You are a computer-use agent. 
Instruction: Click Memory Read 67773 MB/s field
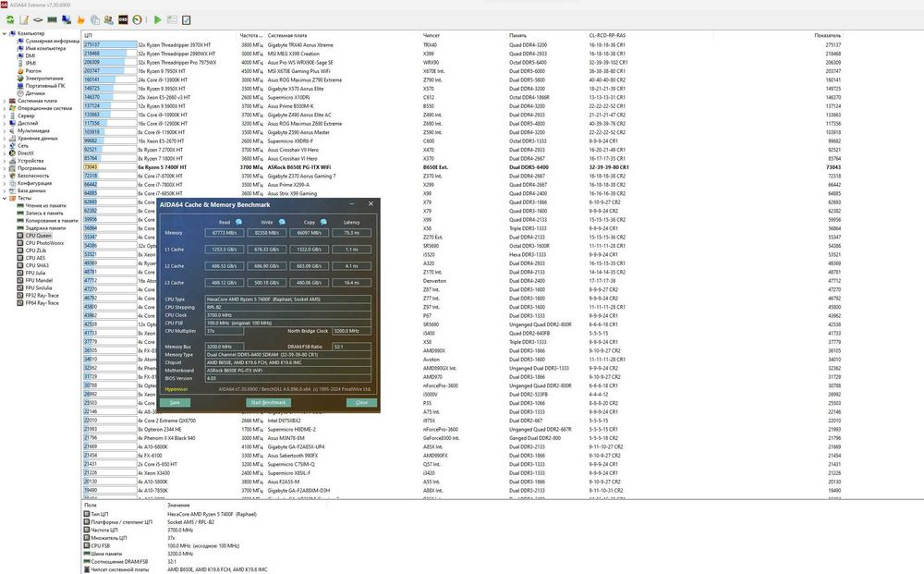224,233
